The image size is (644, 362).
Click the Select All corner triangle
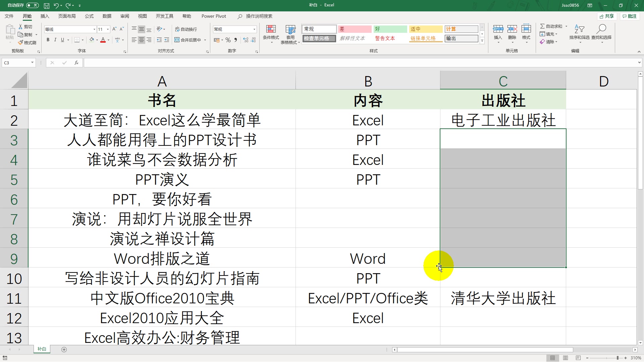(19, 80)
